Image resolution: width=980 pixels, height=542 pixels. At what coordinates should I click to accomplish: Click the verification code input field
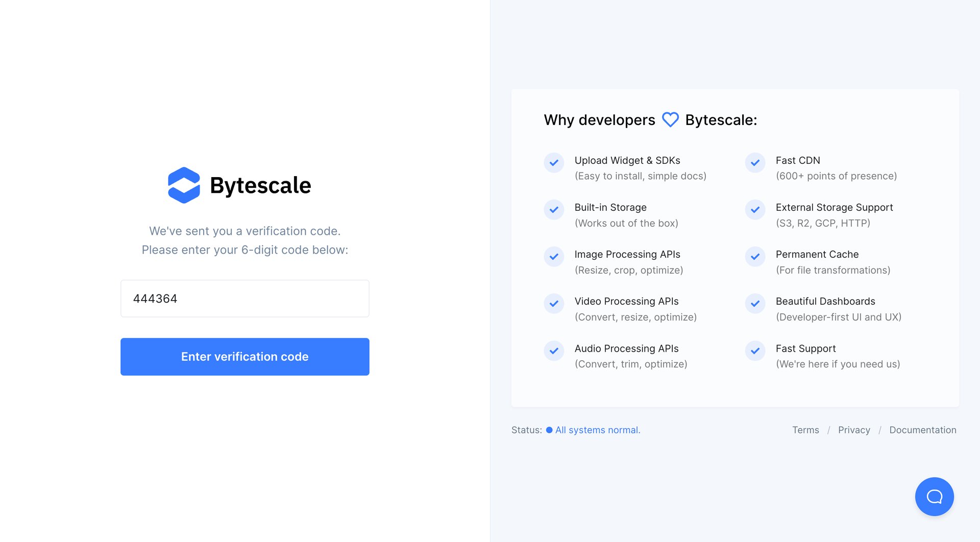(244, 299)
